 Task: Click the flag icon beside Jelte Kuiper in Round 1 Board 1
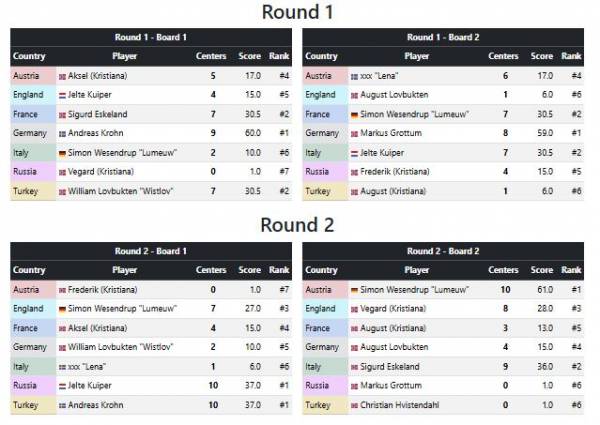[x=62, y=95]
